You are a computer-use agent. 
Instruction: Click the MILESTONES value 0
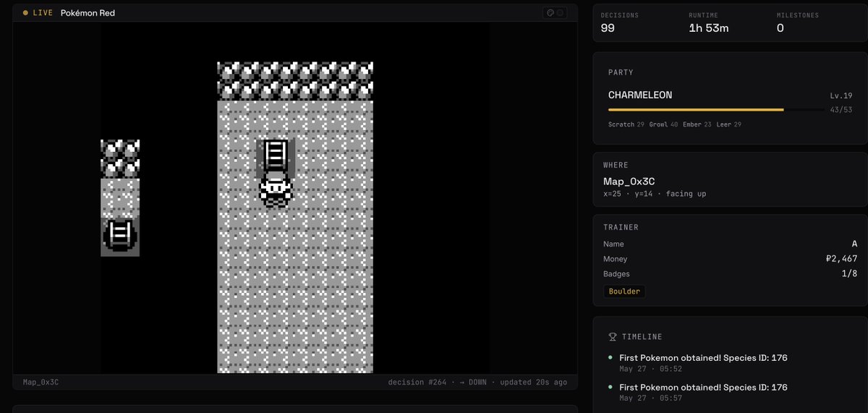780,28
